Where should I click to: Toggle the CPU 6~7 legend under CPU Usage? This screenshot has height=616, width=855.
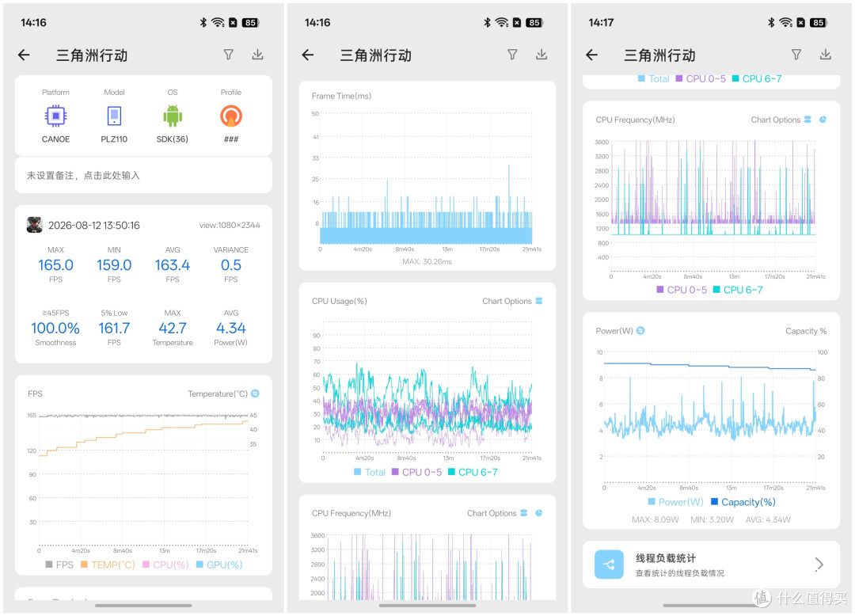coord(473,472)
